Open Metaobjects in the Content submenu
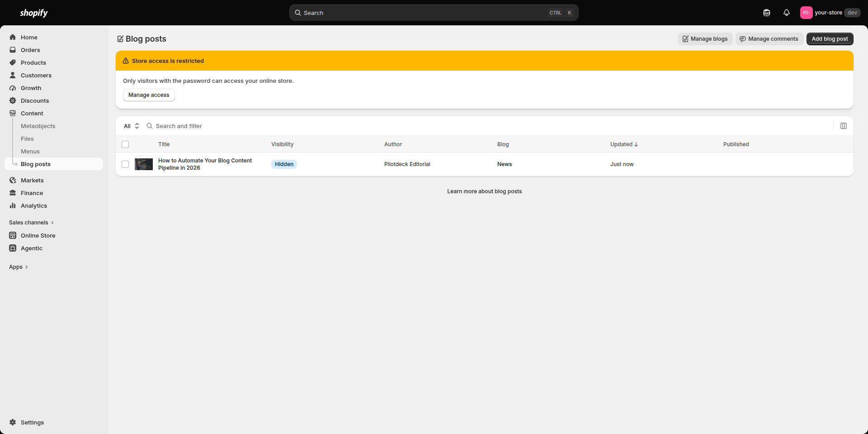This screenshot has height=434, width=868. pos(38,126)
